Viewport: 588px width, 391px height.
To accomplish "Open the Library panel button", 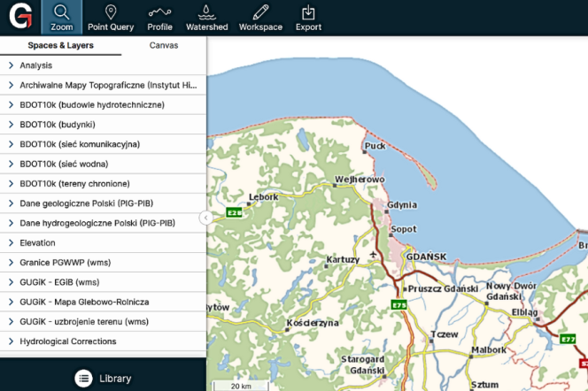I will 114,379.
